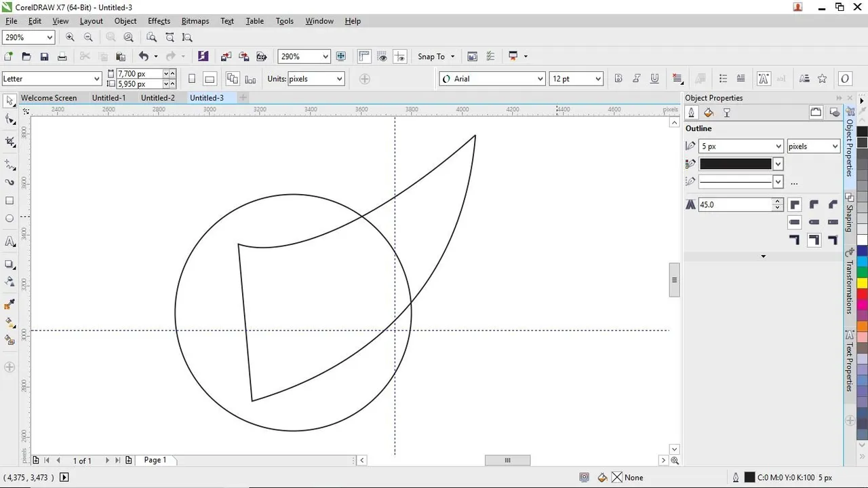The height and width of the screenshot is (488, 868).
Task: Pick the white swatch in color palette
Action: (862, 240)
